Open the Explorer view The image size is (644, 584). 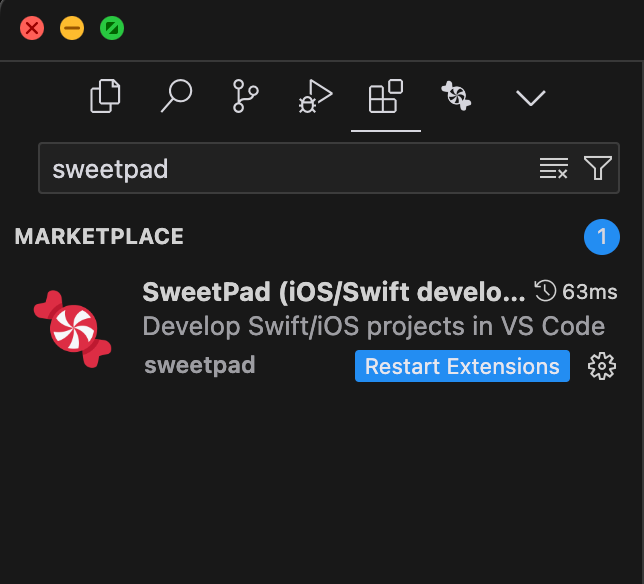pyautogui.click(x=105, y=97)
